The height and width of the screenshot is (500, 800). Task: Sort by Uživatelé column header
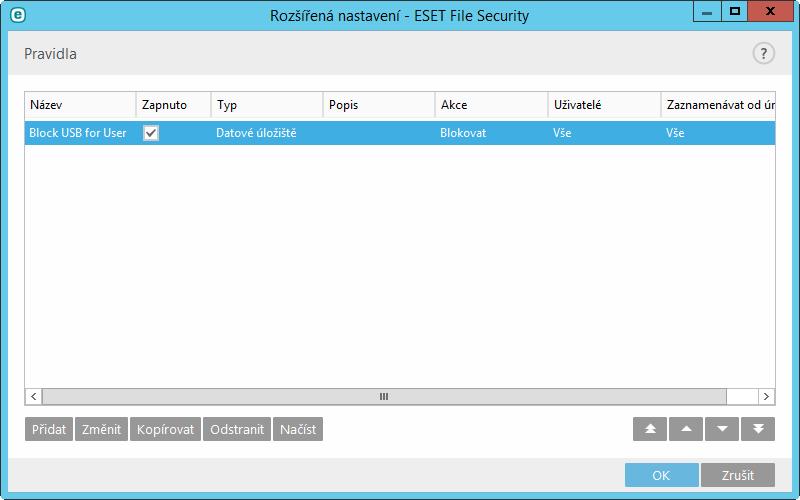604,105
